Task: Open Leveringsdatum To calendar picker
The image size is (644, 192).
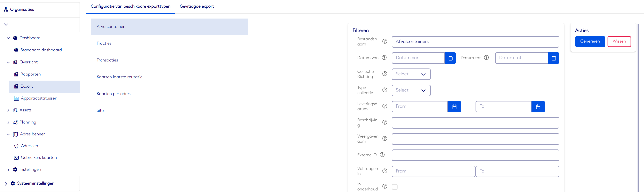Action: [538, 107]
